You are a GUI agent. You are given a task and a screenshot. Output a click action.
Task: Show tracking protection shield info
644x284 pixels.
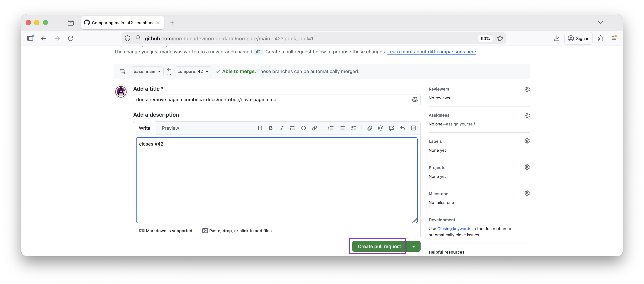[128, 39]
